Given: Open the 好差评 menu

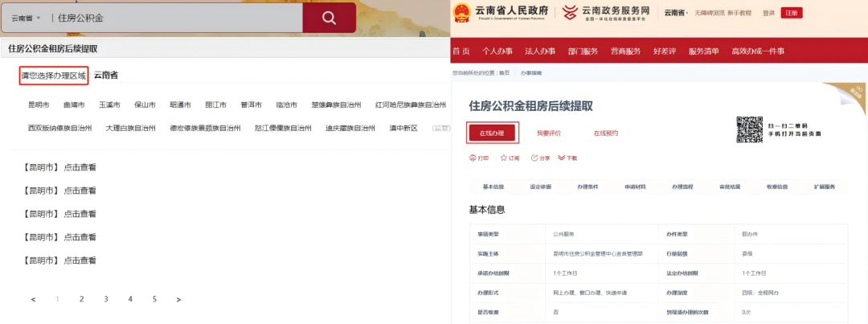Looking at the screenshot, I should 665,51.
